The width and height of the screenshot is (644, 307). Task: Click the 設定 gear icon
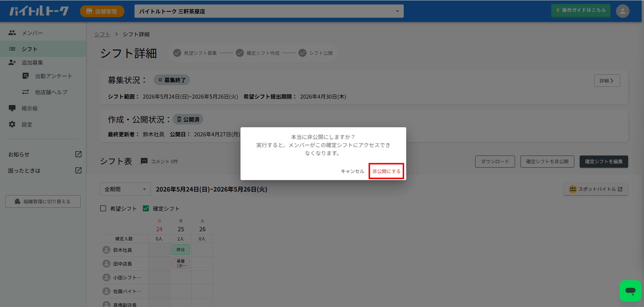point(12,124)
